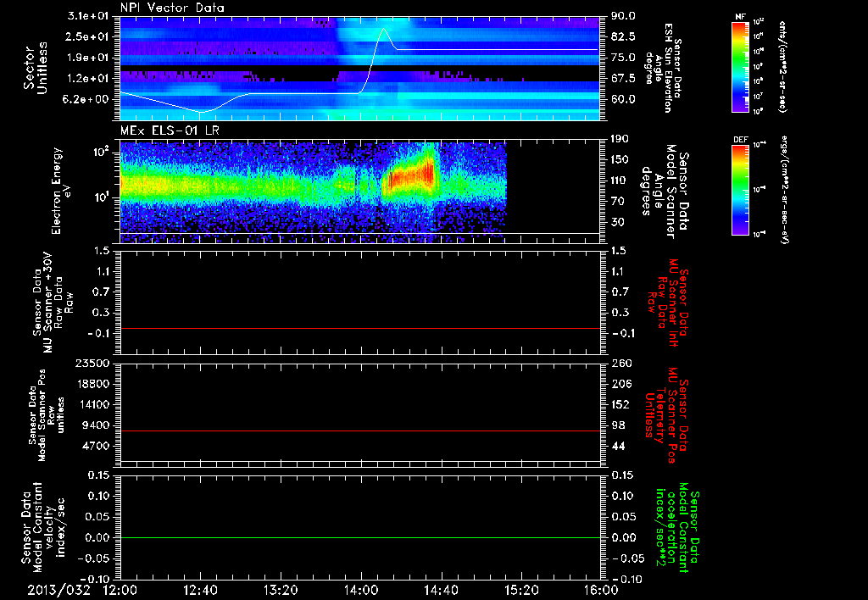
Task: Click the 4700 scanner position tick label
Action: (95, 446)
